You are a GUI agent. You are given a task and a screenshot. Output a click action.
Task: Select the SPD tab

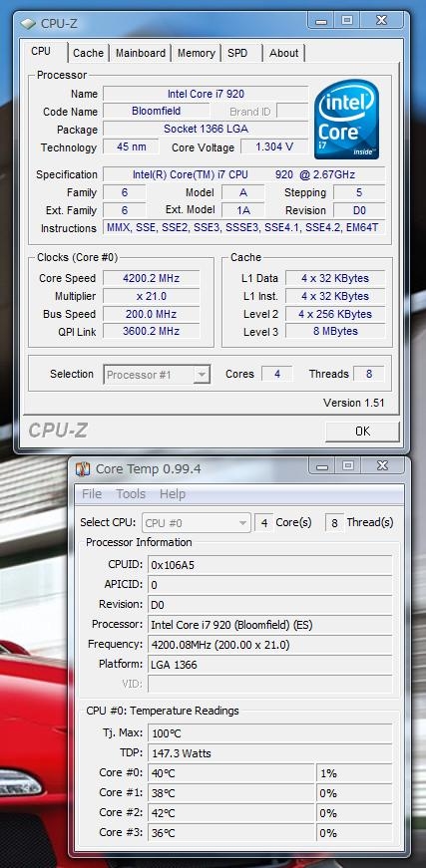click(x=239, y=53)
